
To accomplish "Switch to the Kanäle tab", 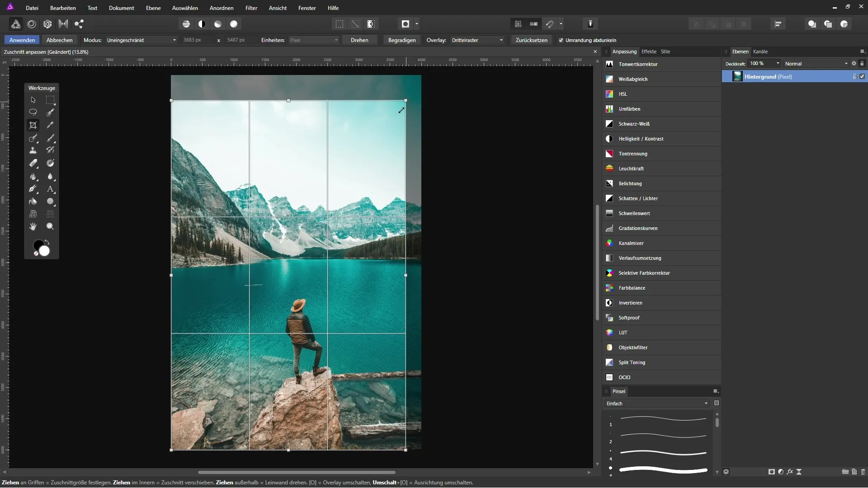I will pyautogui.click(x=760, y=52).
